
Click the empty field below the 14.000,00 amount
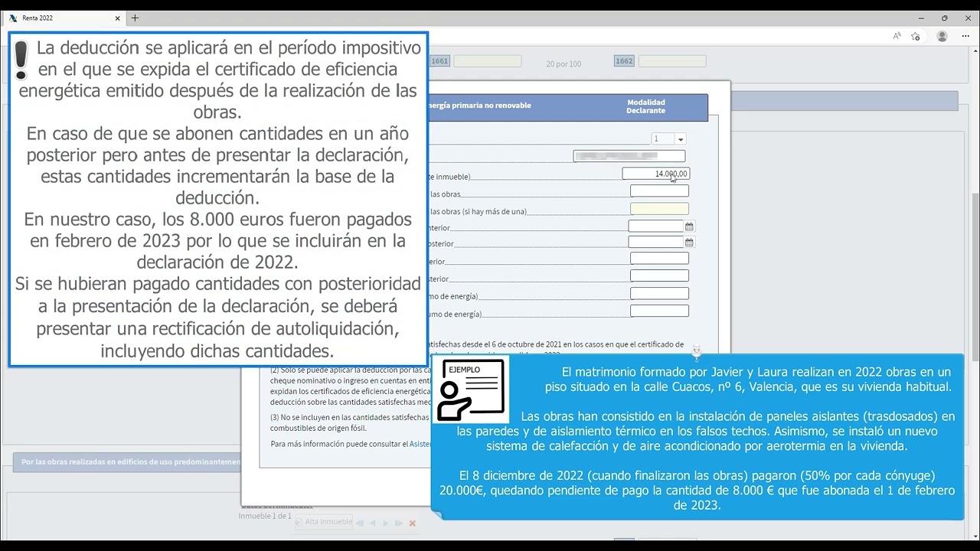659,191
